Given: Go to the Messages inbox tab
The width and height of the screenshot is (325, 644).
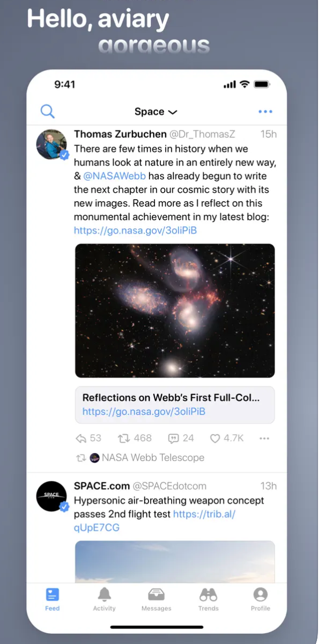Looking at the screenshot, I should point(156,599).
